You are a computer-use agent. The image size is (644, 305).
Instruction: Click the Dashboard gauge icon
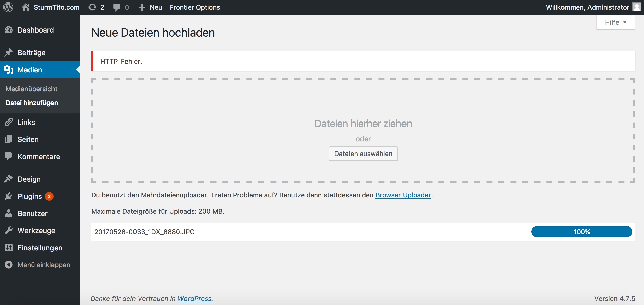[x=9, y=30]
